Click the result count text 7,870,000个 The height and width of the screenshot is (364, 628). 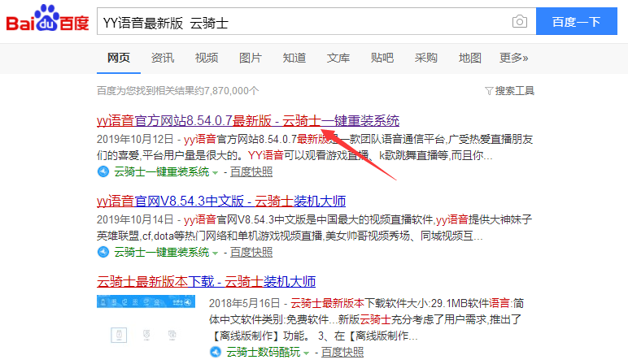coord(231,91)
